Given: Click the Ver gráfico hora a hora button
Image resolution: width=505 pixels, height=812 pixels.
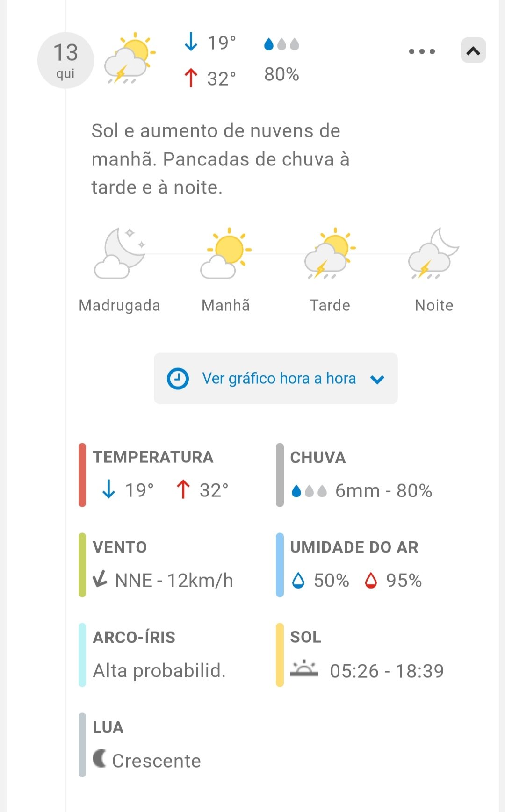Looking at the screenshot, I should point(276,378).
